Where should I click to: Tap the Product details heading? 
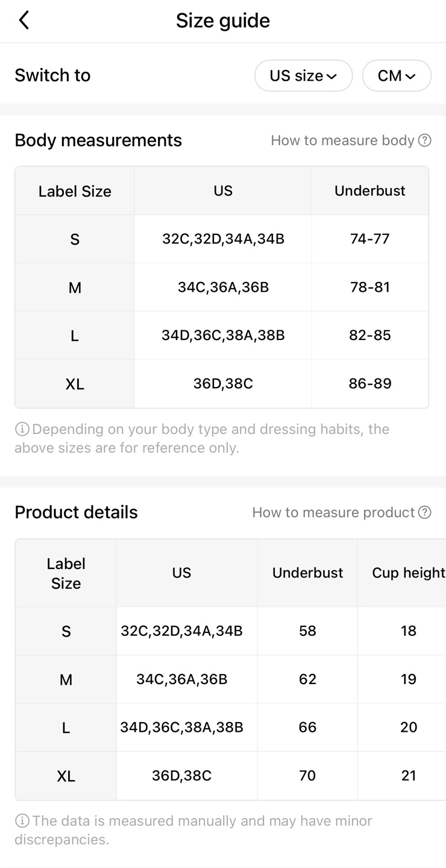(76, 512)
